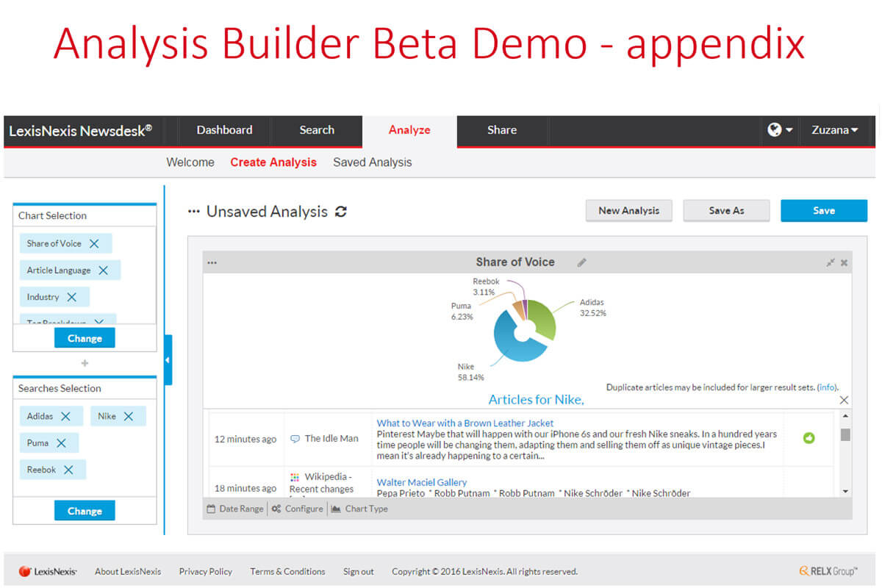Viewport: 882px width, 588px height.
Task: Remove Puma search chip
Action: click(x=61, y=443)
